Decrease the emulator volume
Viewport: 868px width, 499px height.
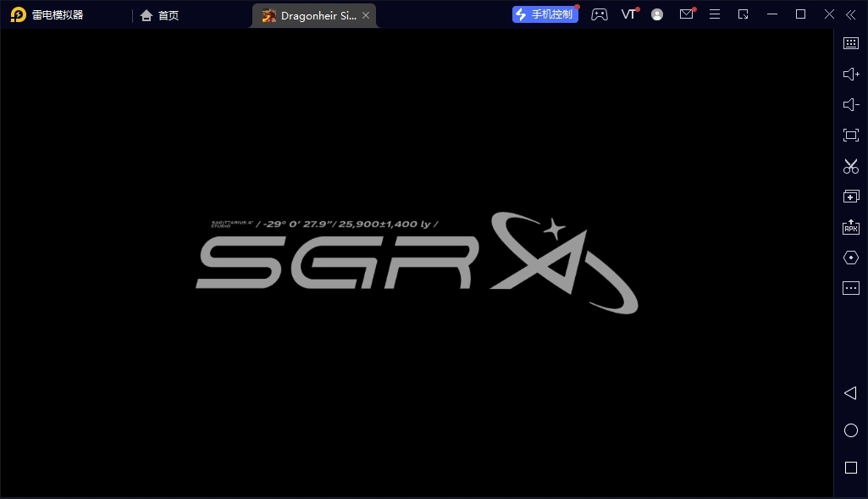point(851,105)
